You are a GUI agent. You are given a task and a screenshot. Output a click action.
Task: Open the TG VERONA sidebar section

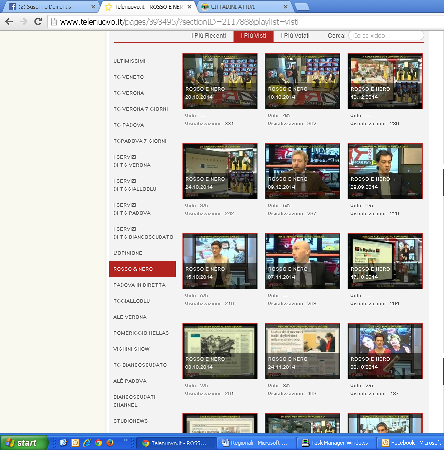tap(129, 93)
